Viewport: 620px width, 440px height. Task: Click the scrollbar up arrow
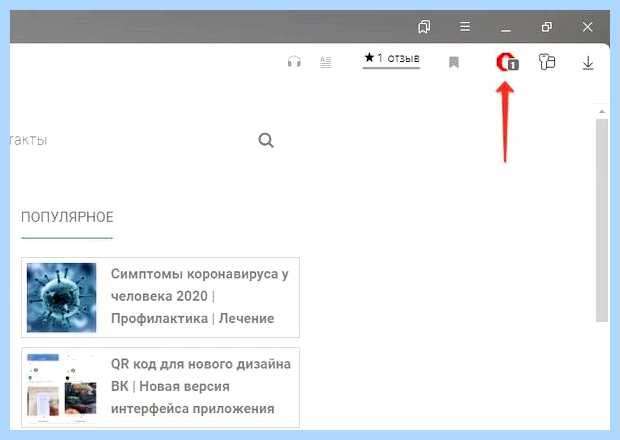click(x=602, y=112)
